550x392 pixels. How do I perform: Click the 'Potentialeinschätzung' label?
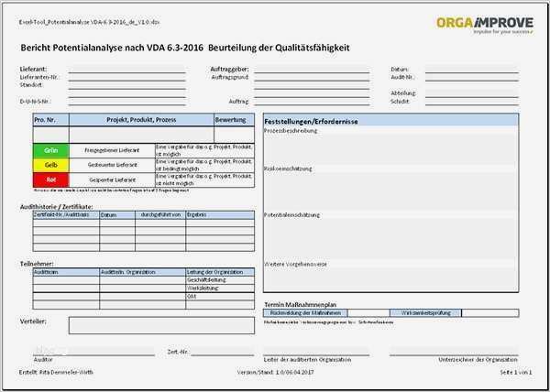point(291,214)
